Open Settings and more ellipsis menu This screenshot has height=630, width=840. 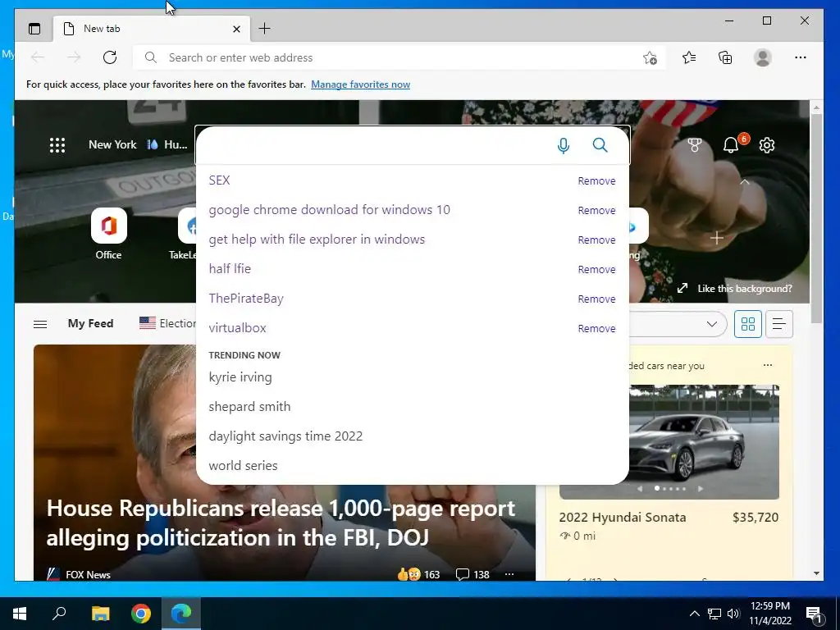coord(801,57)
